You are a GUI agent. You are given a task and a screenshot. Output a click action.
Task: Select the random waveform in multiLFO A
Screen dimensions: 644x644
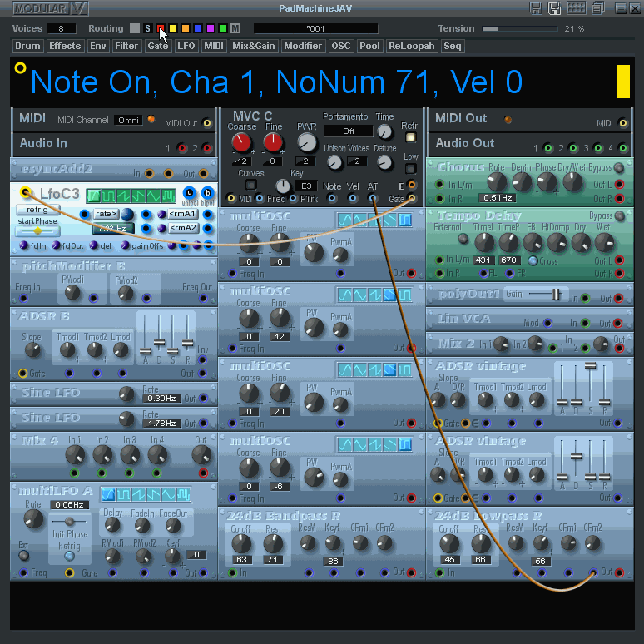pos(183,494)
